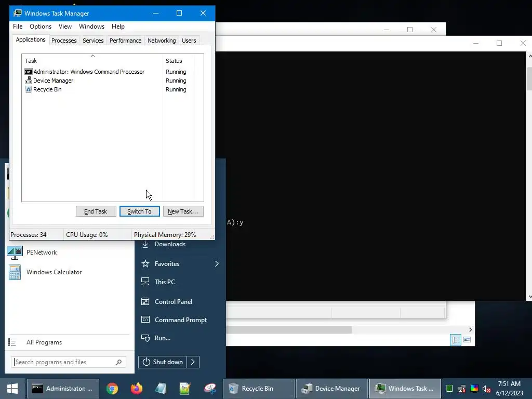Click the Switch To button
Viewport: 532px width, 399px height.
coord(139,211)
